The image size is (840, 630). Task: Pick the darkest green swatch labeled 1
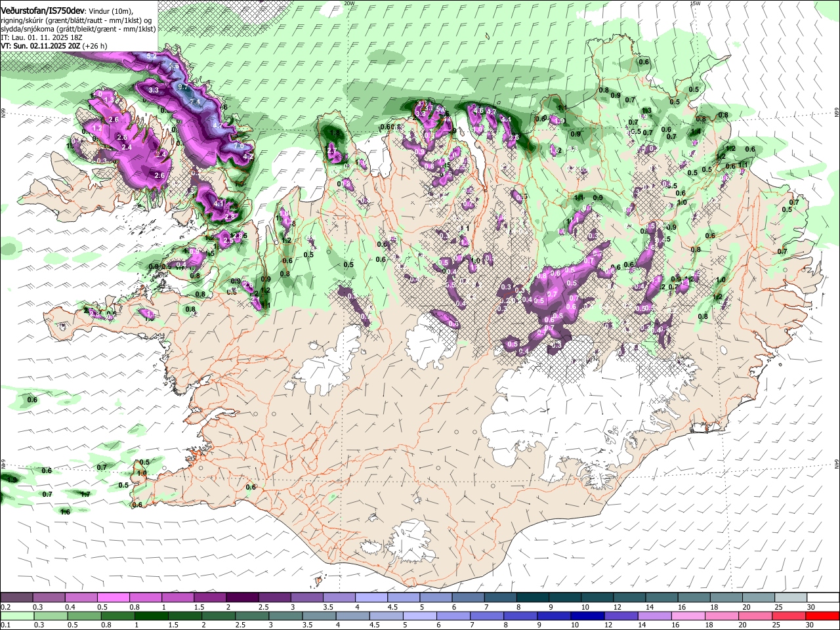point(151,616)
